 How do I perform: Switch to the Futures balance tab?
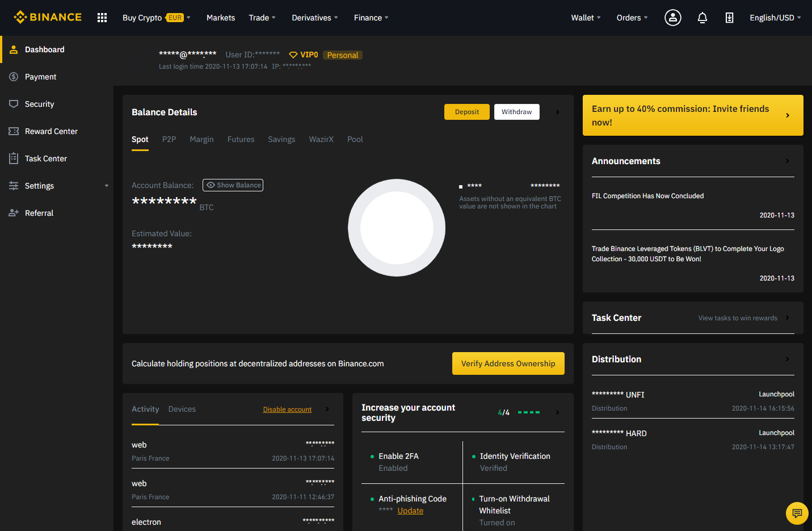[241, 139]
